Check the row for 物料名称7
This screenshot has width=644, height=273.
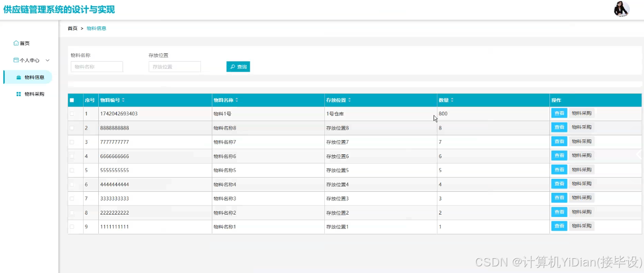point(72,142)
